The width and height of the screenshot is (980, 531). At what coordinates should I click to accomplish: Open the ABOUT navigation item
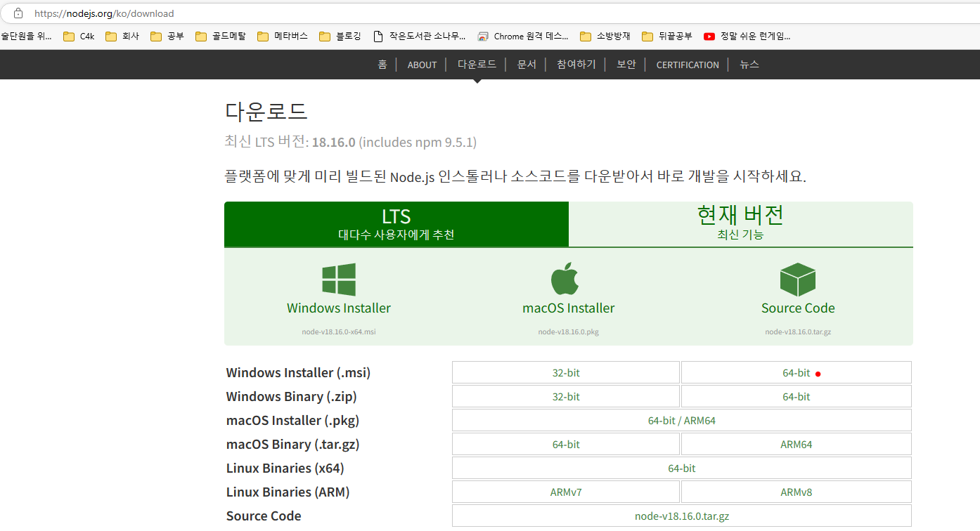423,65
